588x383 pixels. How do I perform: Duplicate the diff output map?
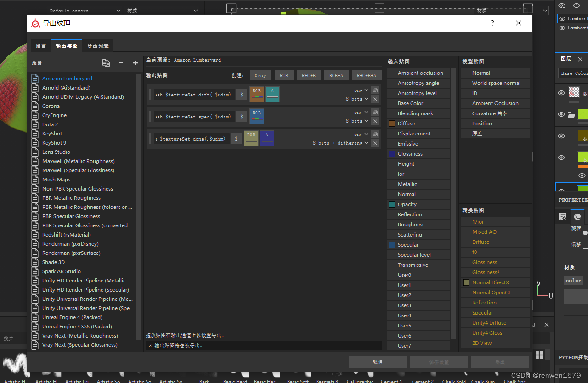tap(375, 90)
